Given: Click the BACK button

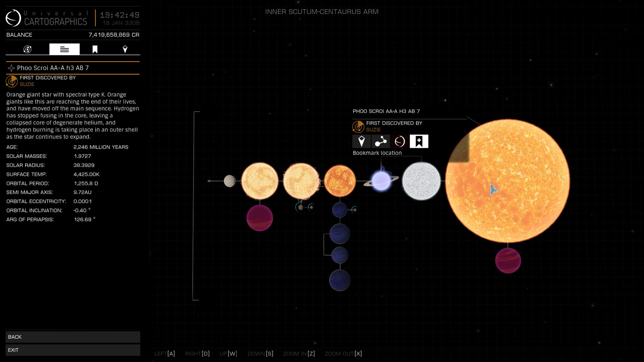Looking at the screenshot, I should coord(73,337).
